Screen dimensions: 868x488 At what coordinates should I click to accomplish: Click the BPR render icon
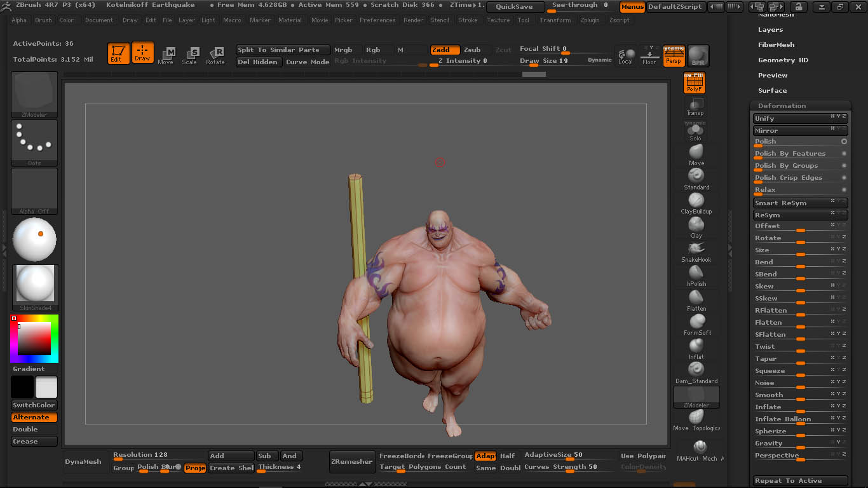coord(697,55)
